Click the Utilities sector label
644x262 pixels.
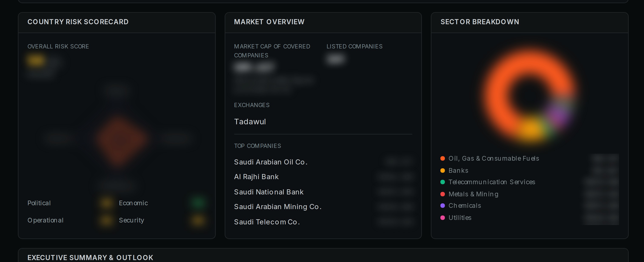tap(460, 218)
